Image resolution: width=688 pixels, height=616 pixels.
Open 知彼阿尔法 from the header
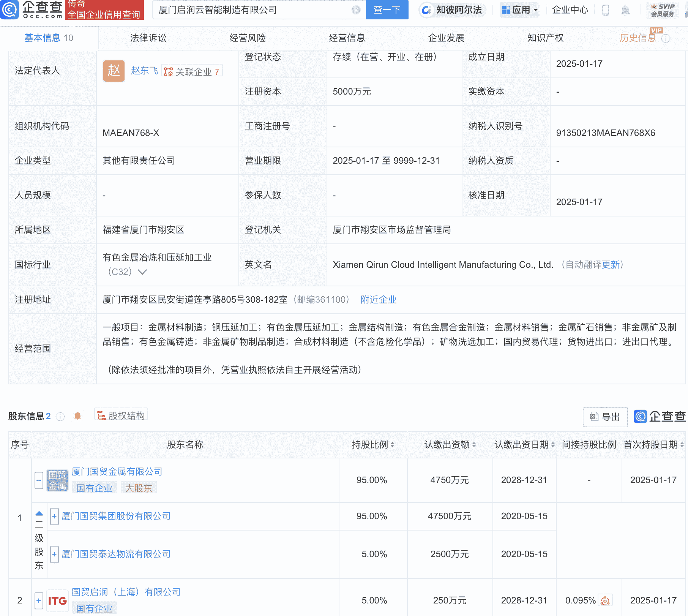[451, 10]
